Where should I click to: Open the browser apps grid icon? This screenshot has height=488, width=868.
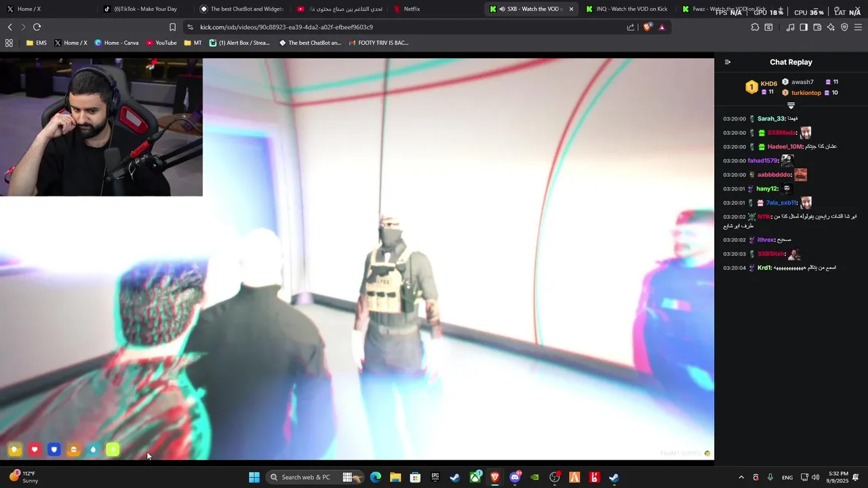[x=9, y=43]
